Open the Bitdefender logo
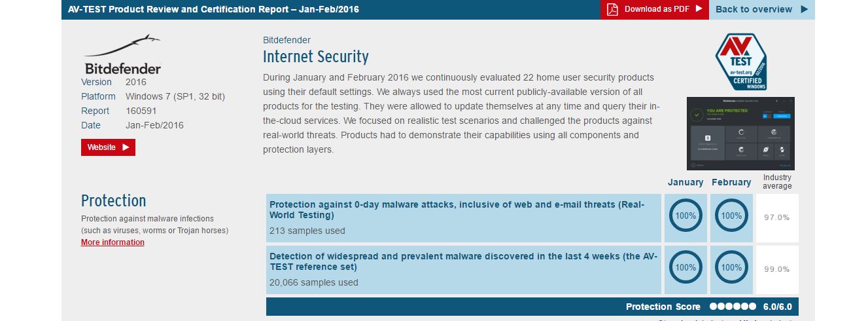Image resolution: width=868 pixels, height=321 pixels. [122, 54]
